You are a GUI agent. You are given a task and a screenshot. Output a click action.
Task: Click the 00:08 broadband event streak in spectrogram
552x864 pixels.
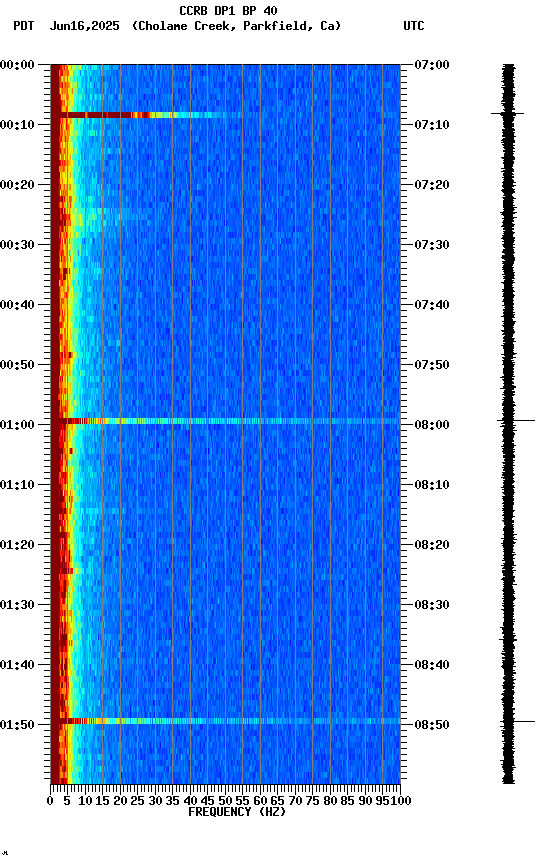[x=144, y=115]
